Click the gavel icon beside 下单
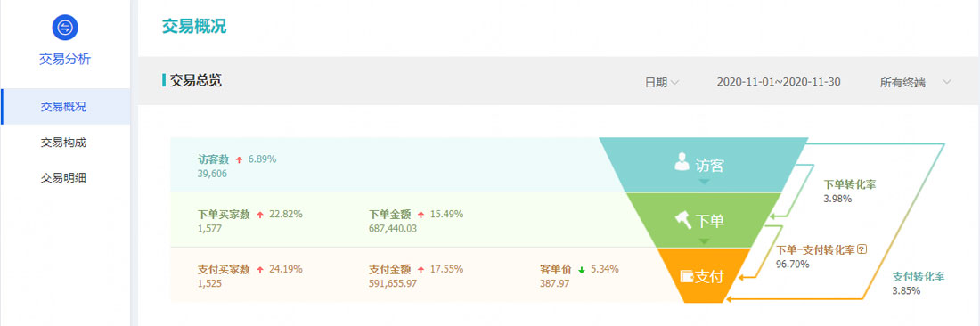 pos(683,220)
